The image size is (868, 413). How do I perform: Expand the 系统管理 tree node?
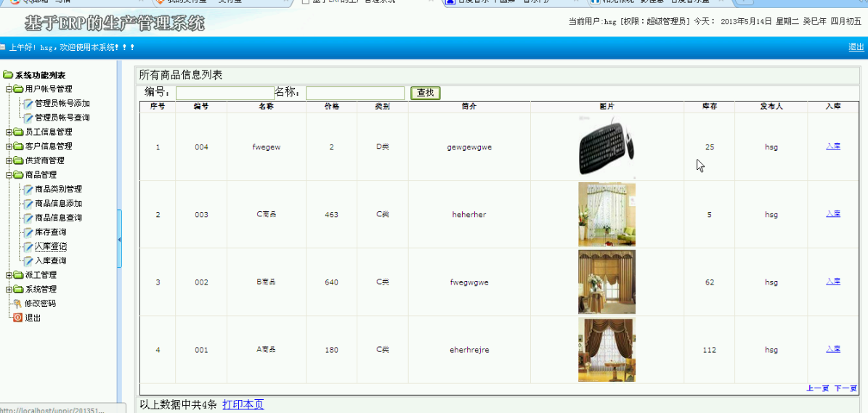click(x=8, y=289)
